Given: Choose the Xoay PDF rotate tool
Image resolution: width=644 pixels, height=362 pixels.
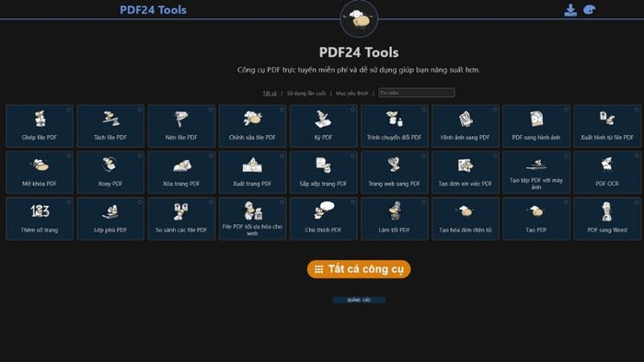Looking at the screenshot, I should point(110,172).
